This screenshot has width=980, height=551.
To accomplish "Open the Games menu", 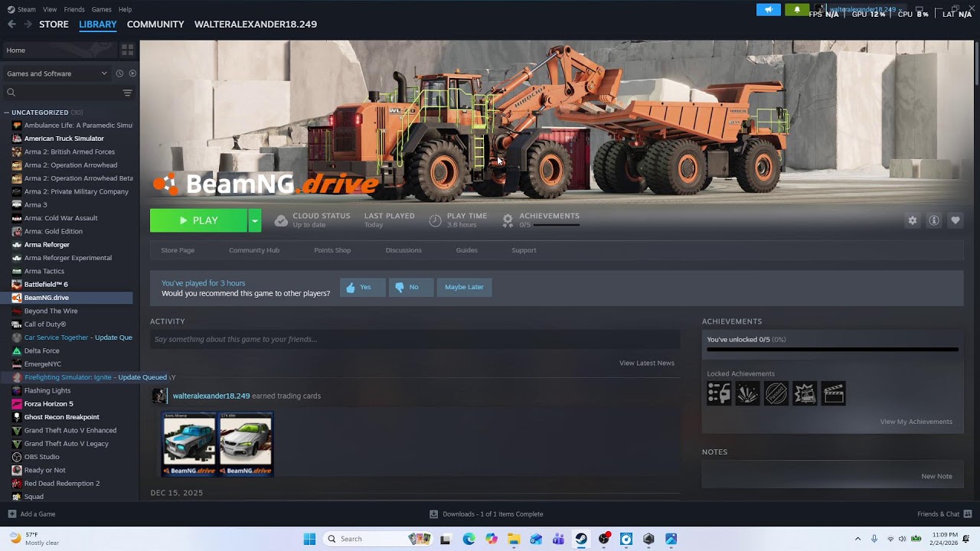I will [101, 9].
